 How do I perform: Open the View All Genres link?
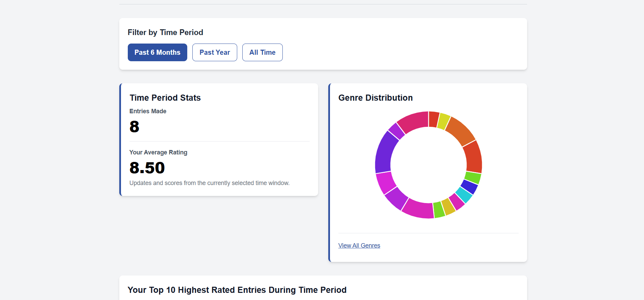coord(359,246)
